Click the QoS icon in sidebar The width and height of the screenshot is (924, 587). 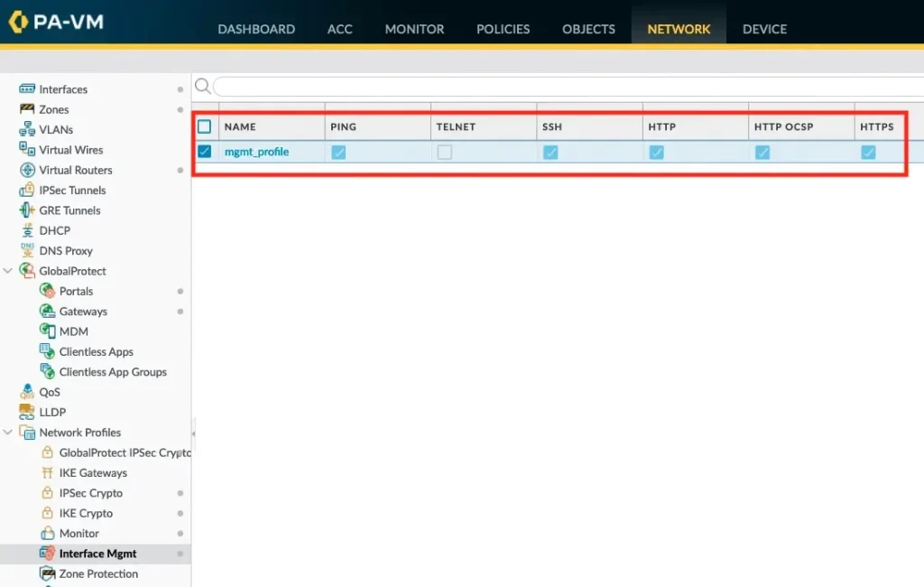(27, 392)
